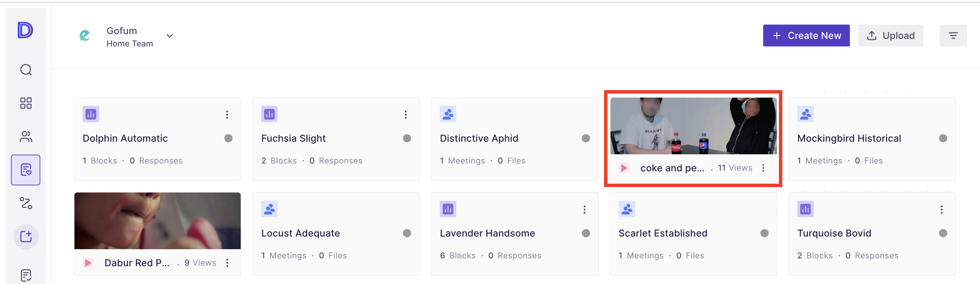This screenshot has height=284, width=980.
Task: Open the filter lines icon button
Action: point(953,36)
